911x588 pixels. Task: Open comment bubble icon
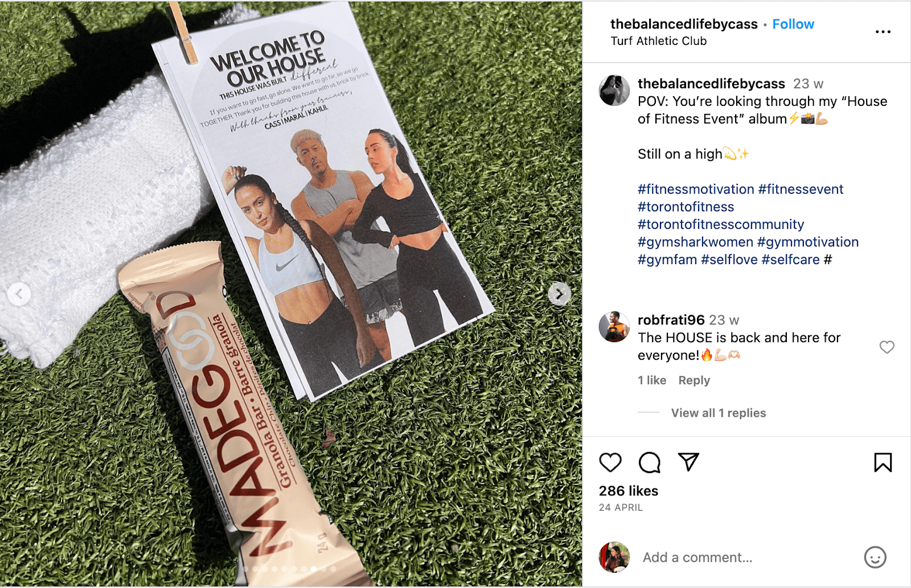(650, 462)
